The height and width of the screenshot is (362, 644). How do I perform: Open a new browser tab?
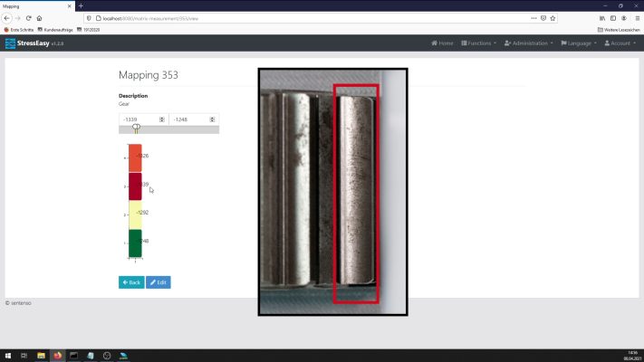[x=81, y=6]
